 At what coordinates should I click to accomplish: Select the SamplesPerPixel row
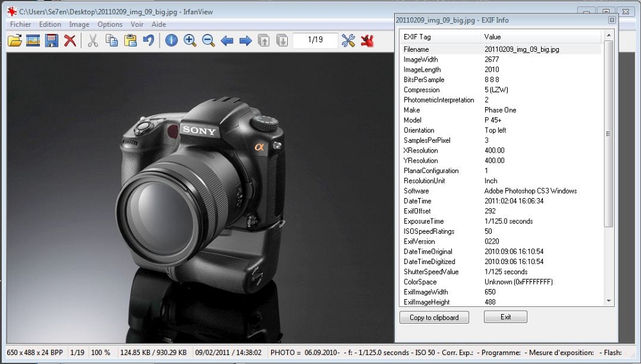pyautogui.click(x=501, y=140)
